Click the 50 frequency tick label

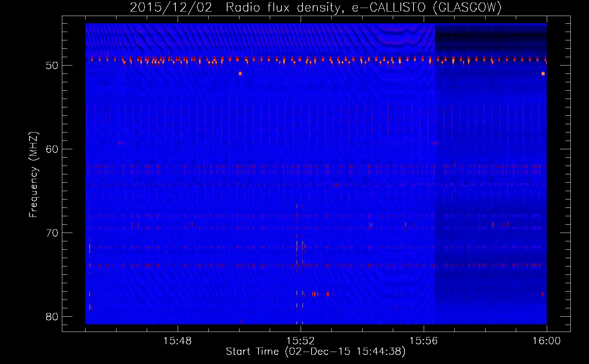pyautogui.click(x=52, y=66)
